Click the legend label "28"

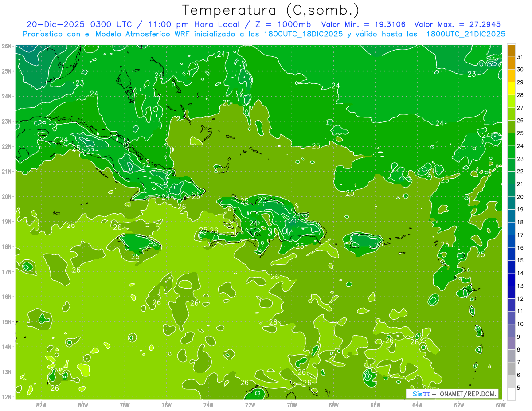coord(520,95)
